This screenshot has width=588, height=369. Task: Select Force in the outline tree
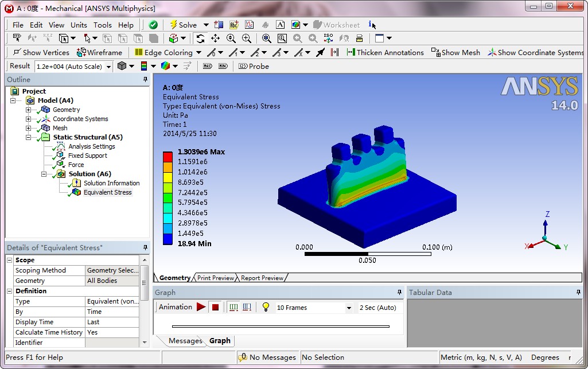click(76, 165)
